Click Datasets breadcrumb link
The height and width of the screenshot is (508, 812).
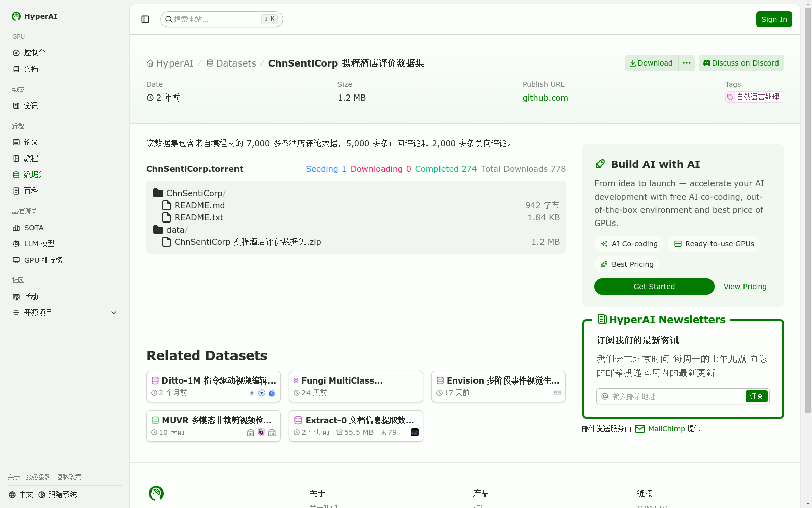(231, 63)
